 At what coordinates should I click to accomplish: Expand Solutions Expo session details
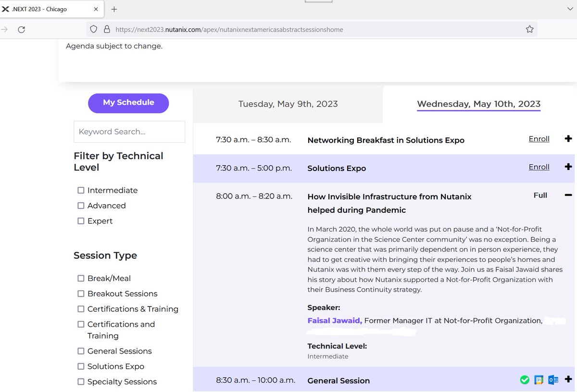point(568,167)
